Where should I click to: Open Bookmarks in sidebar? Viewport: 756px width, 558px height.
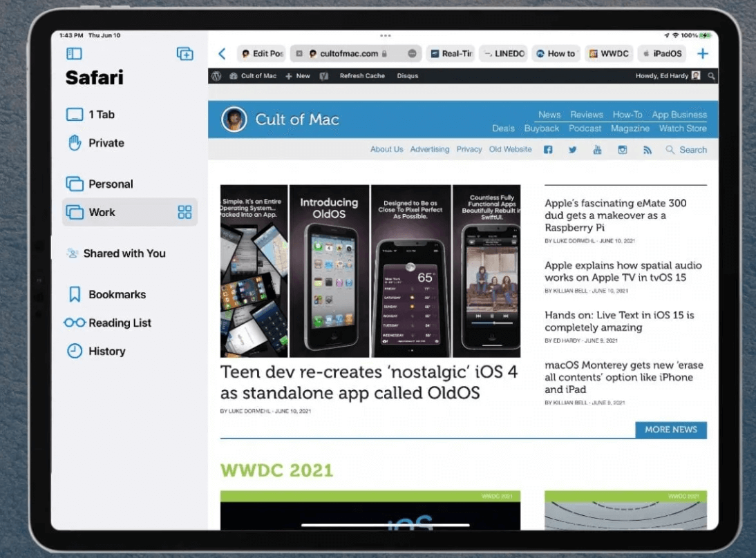click(130, 294)
